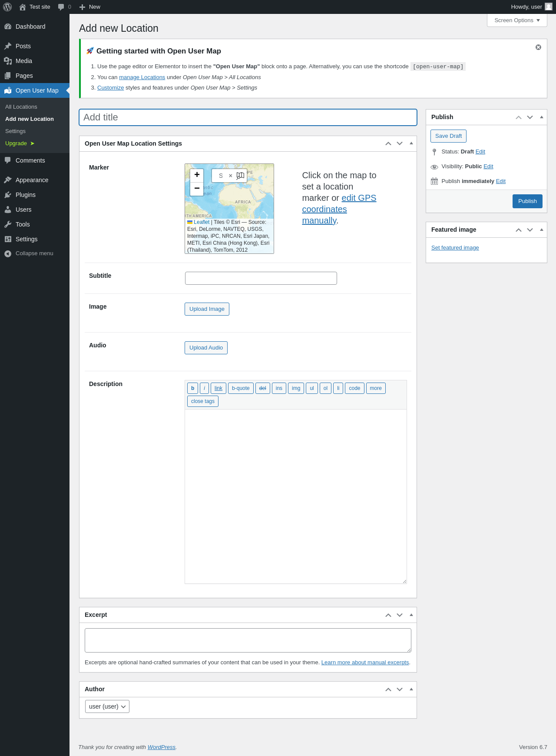Click the map search magnifier icon
The height and width of the screenshot is (756, 556).
point(240,176)
